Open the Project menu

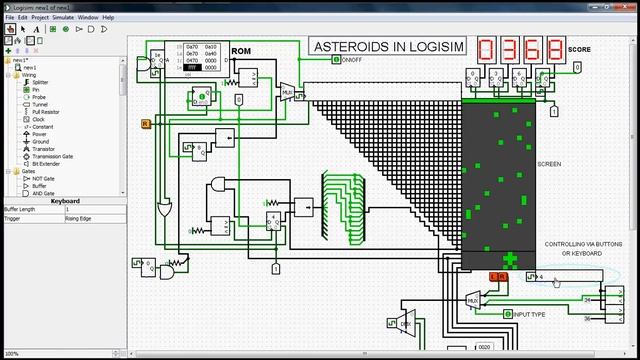pos(40,18)
